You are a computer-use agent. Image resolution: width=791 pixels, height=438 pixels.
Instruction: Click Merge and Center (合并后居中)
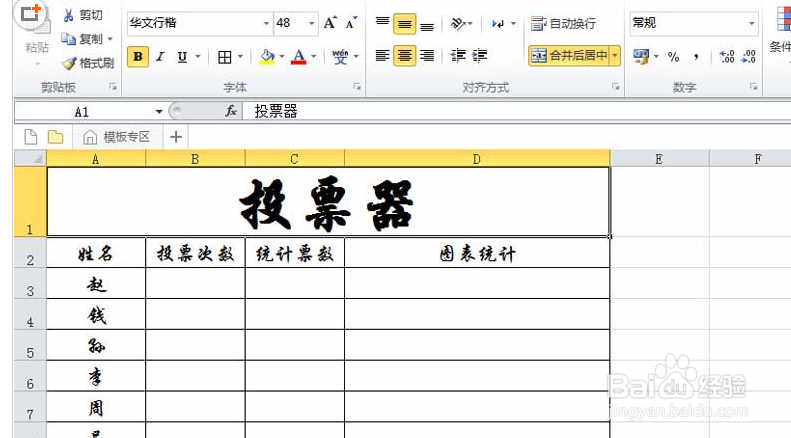tap(569, 56)
